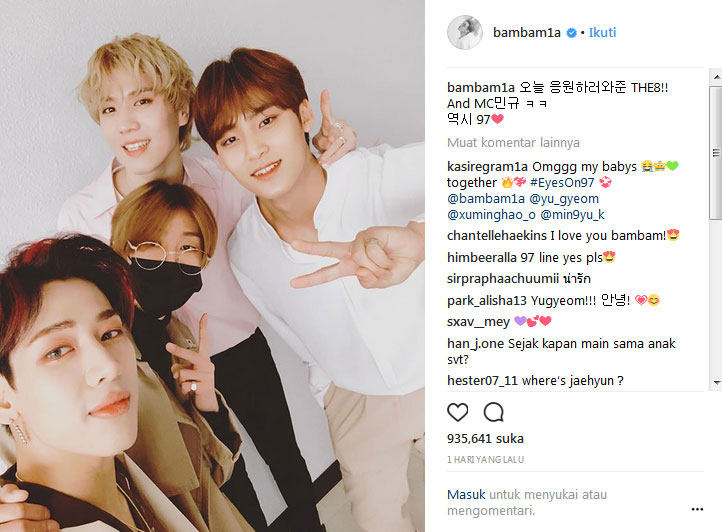This screenshot has width=722, height=532.
Task: Click Masuk to log in
Action: pyautogui.click(x=466, y=495)
